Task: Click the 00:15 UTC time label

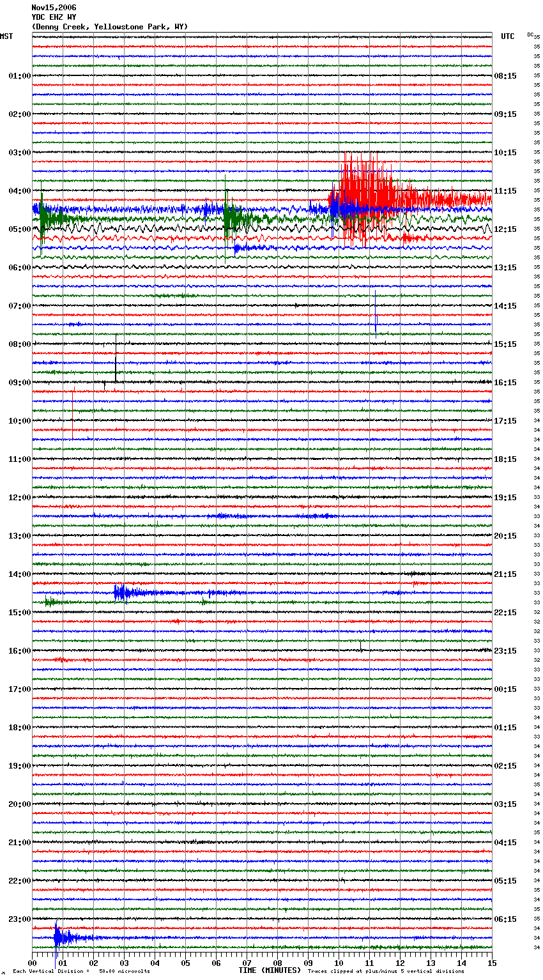Action: (505, 689)
